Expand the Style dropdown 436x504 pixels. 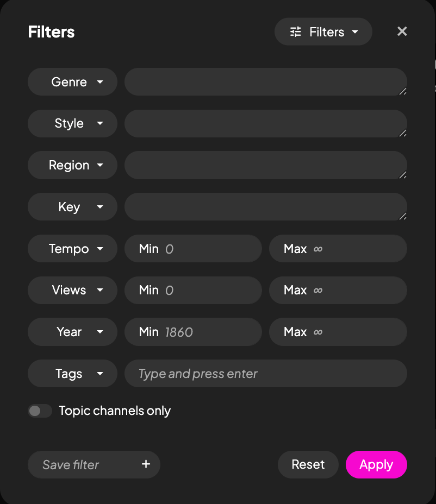(72, 124)
